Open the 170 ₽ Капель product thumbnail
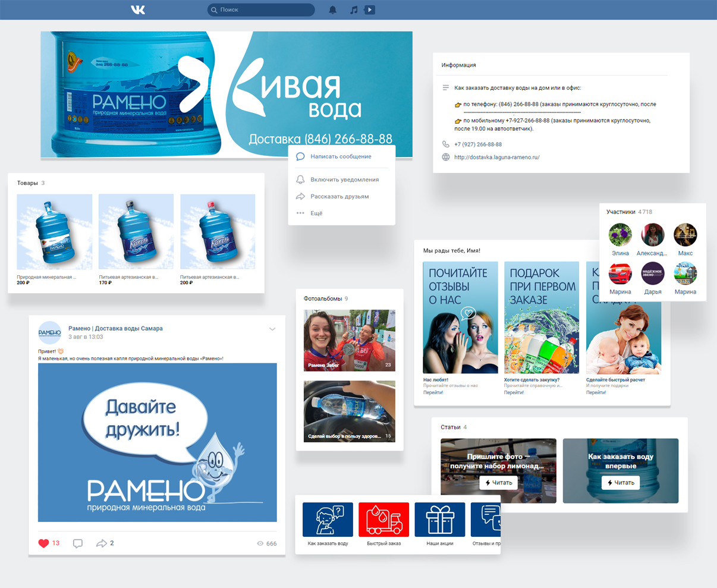This screenshot has height=588, width=717. 136,232
